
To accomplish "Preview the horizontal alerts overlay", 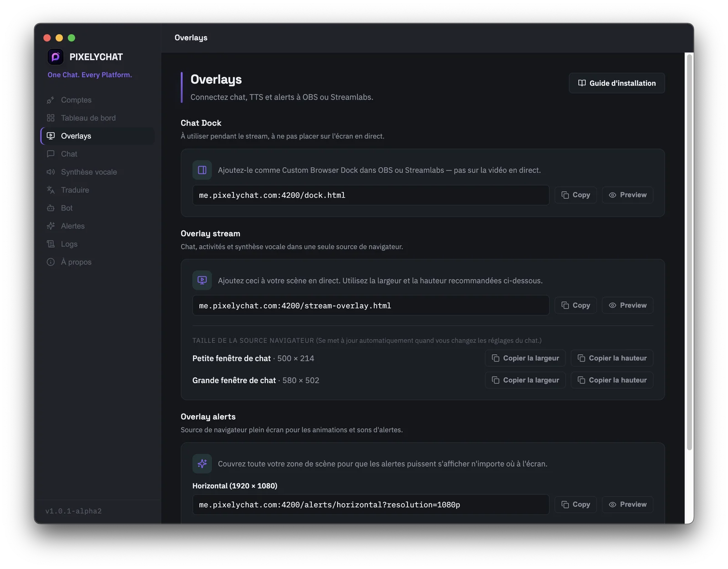I will click(627, 504).
